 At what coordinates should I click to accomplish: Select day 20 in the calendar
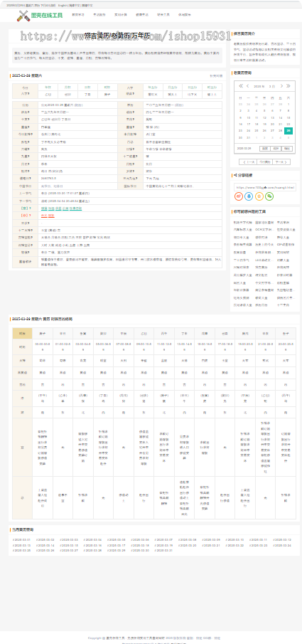point(272,124)
